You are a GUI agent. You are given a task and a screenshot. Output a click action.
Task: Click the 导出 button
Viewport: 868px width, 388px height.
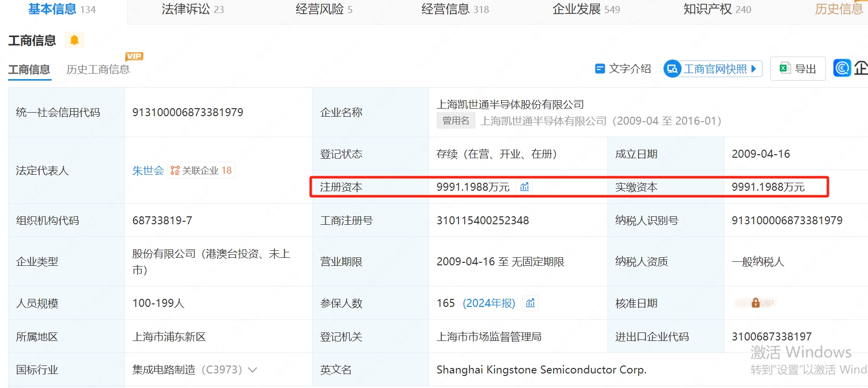click(x=798, y=69)
